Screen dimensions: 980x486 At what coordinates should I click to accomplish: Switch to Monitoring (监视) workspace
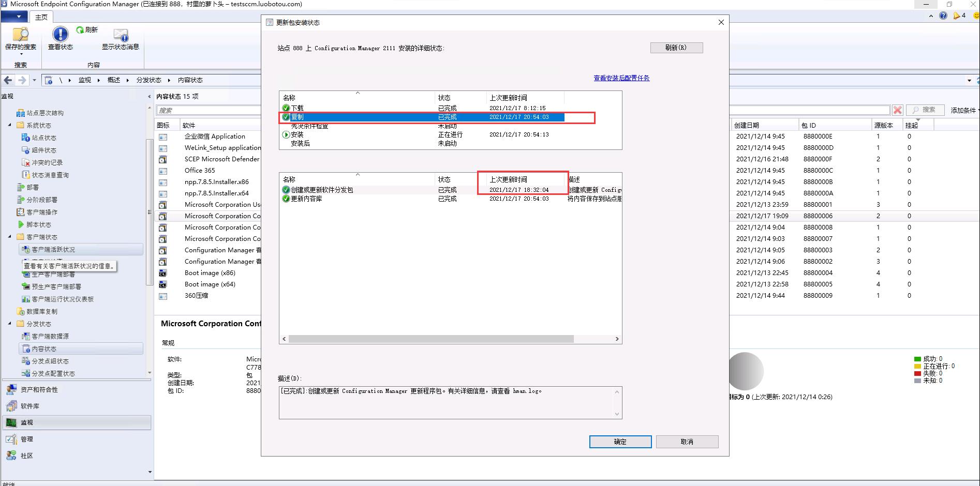pyautogui.click(x=77, y=423)
